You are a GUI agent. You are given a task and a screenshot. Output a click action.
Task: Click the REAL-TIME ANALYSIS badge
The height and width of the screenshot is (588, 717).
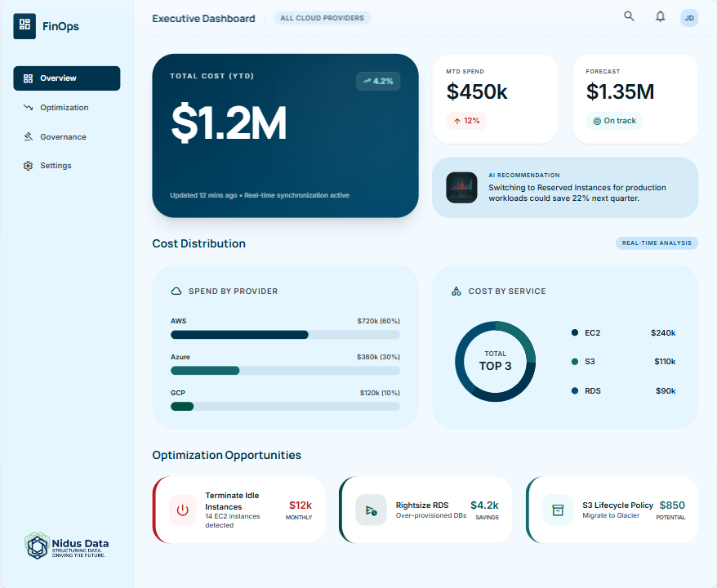(657, 243)
